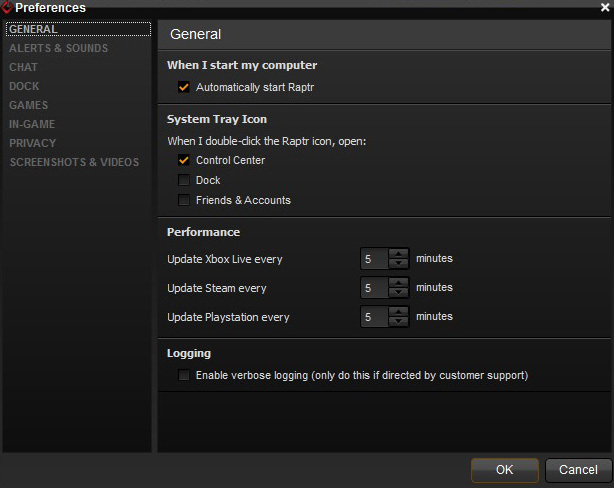Open the Alerts & Sounds preferences section

click(x=58, y=48)
